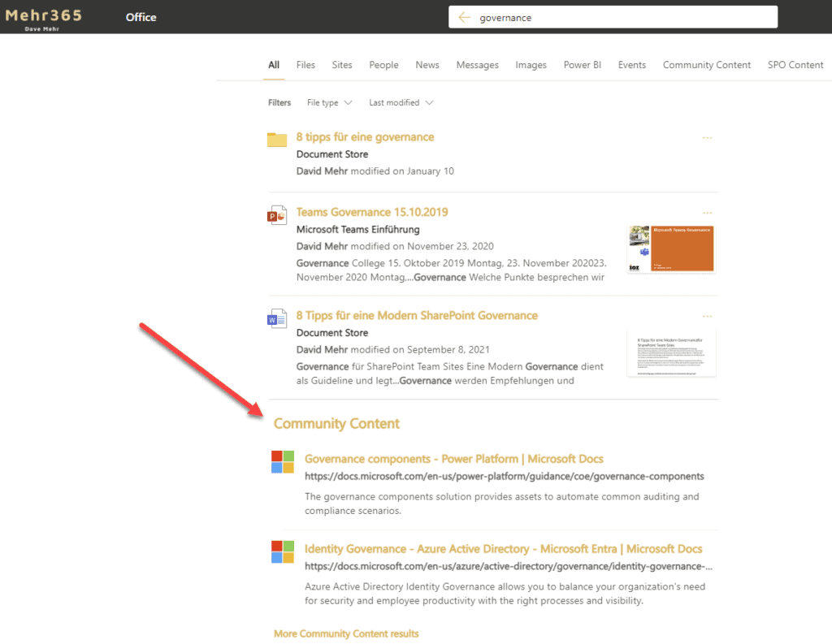
Task: Expand the File type filter dropdown
Action: [x=329, y=102]
